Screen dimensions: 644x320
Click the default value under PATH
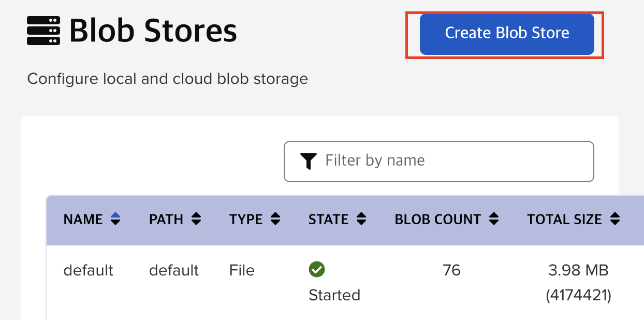tap(174, 270)
